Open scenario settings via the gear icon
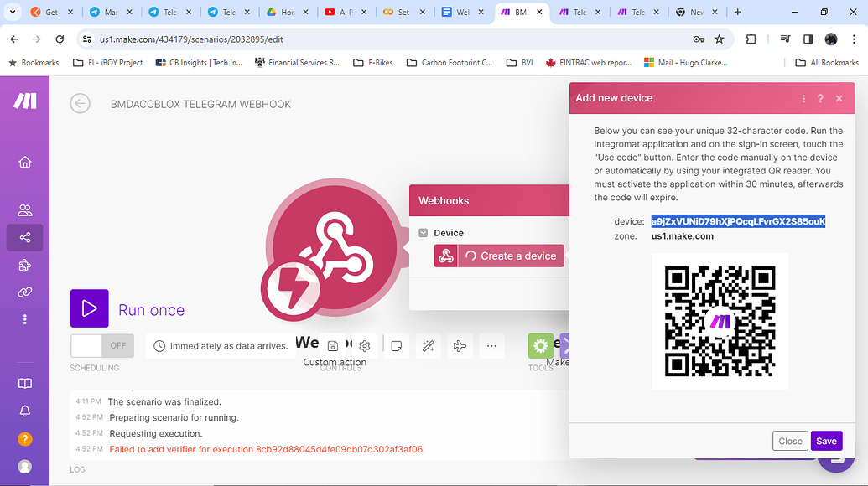Screen dimensions: 868x486 pos(364,345)
